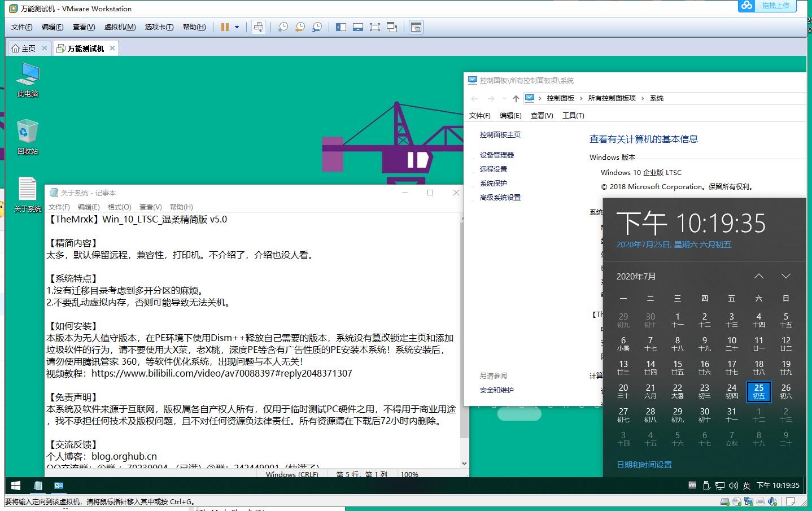812x511 pixels.
Task: Toggle the library sidebar panel
Action: [341, 27]
